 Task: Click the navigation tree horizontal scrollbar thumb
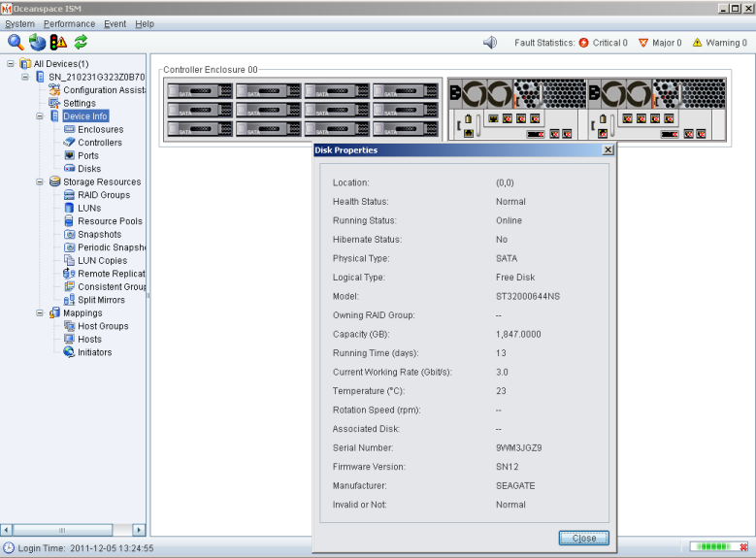click(62, 530)
